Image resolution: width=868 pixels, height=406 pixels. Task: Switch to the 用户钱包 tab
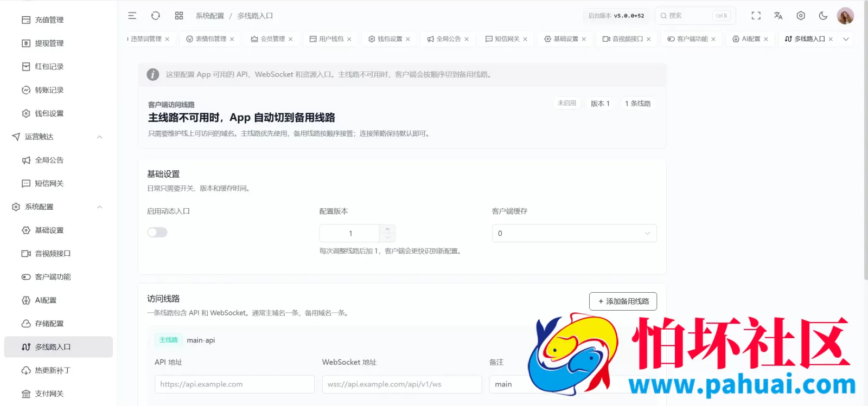tap(331, 39)
